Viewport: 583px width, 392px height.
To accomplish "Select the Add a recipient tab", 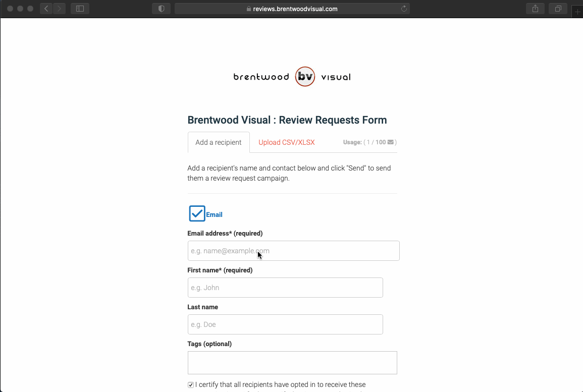I will [218, 142].
